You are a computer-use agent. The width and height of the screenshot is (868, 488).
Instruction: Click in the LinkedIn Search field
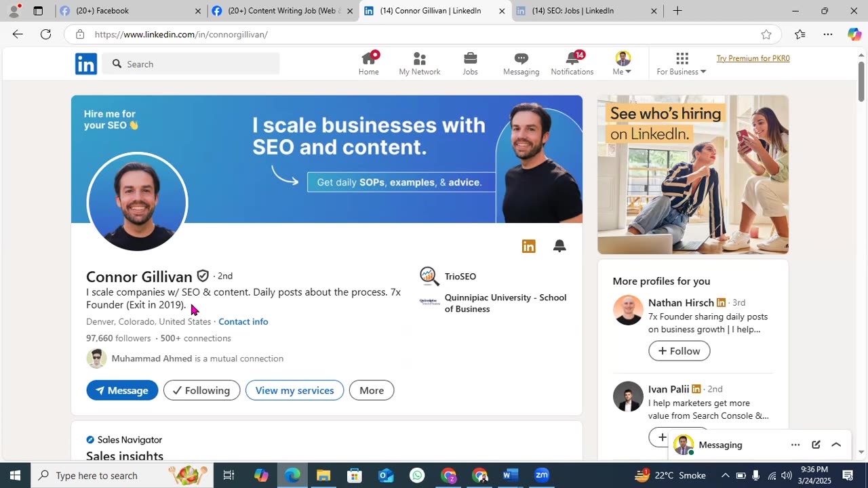pos(191,64)
